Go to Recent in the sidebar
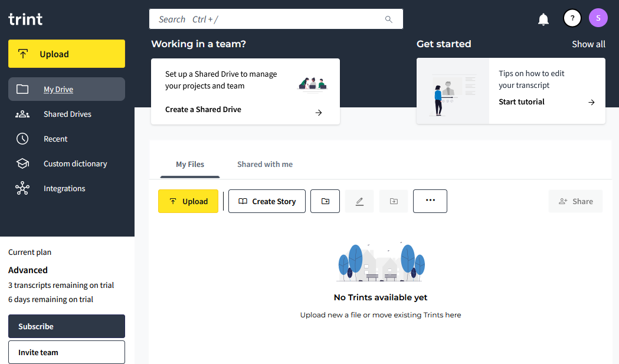This screenshot has height=364, width=619. coord(55,139)
